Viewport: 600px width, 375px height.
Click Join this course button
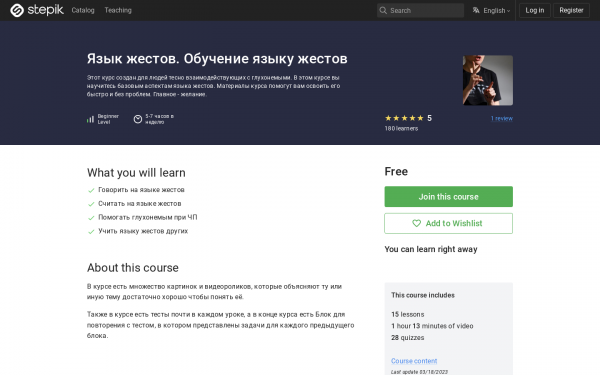(448, 197)
